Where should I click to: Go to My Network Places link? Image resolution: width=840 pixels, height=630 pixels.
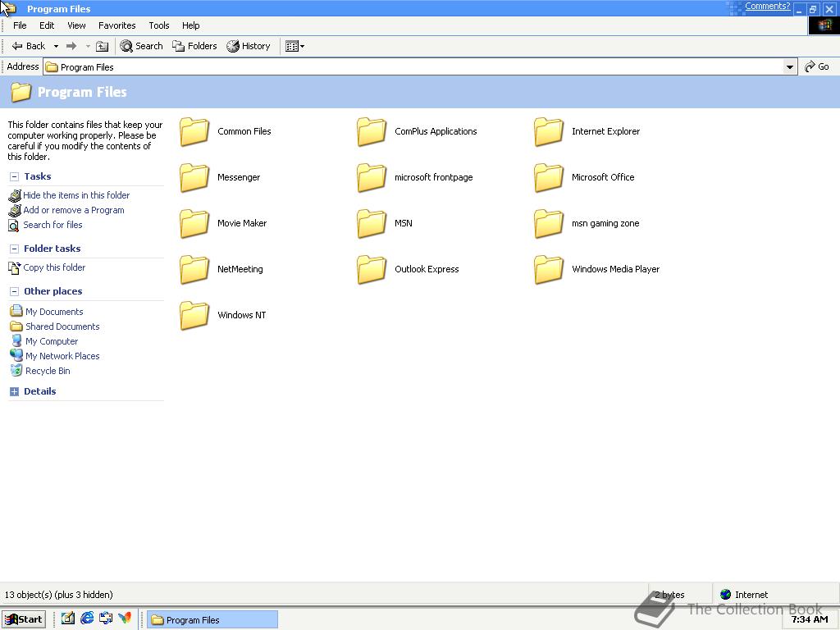[x=62, y=356]
